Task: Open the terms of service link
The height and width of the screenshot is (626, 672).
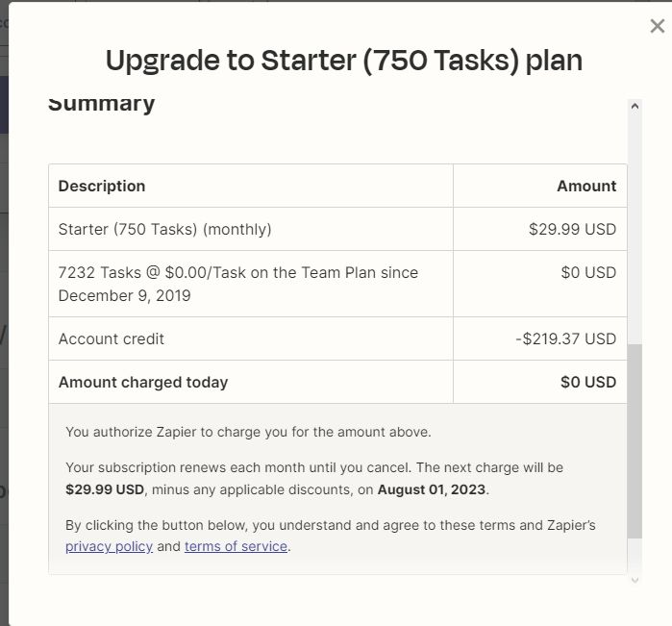Action: (236, 546)
